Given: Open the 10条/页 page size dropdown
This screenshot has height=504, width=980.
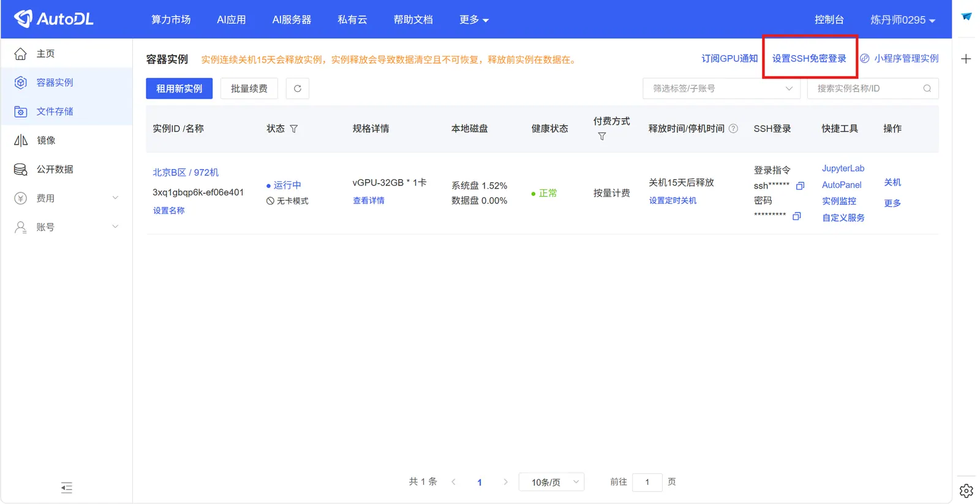Looking at the screenshot, I should click(x=551, y=482).
